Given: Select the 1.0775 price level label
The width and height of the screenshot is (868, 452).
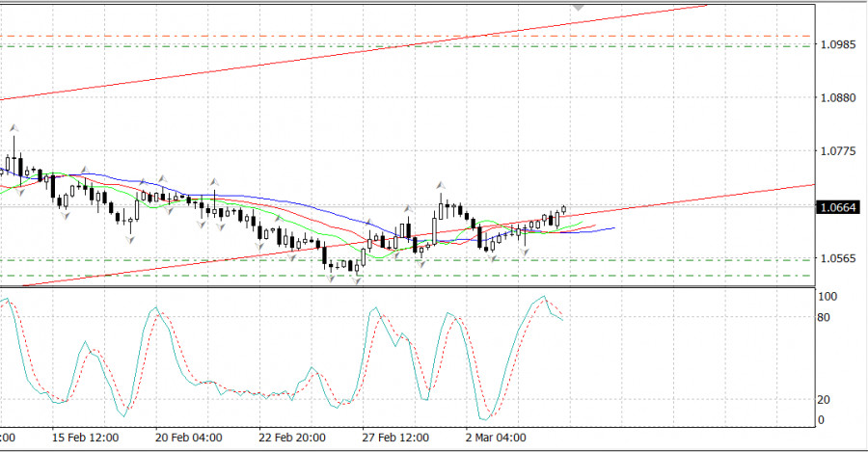Looking at the screenshot, I should 837,152.
